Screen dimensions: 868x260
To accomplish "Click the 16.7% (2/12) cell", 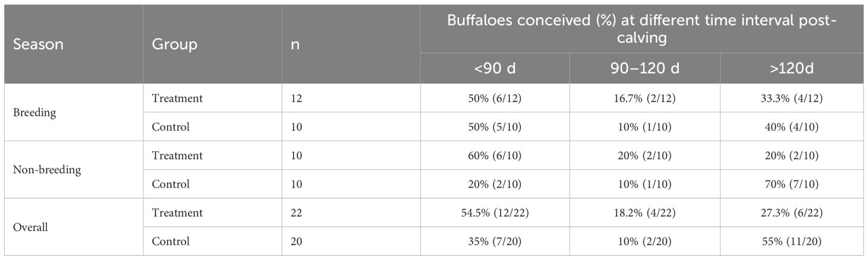I will click(x=644, y=99).
